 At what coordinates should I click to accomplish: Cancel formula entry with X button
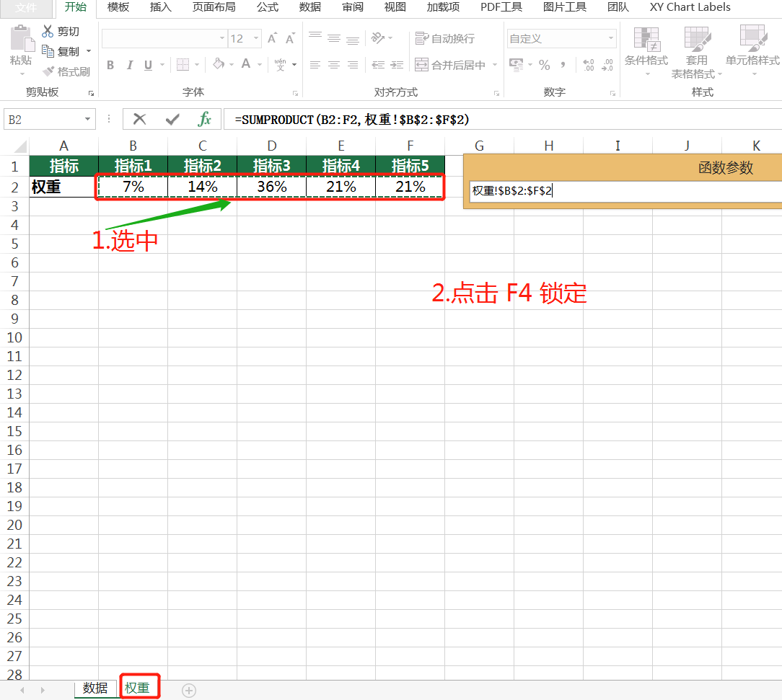coord(140,119)
